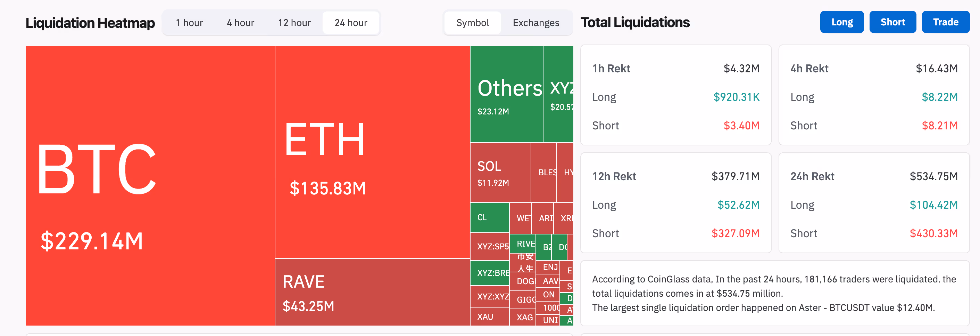Toggle heatmap view to Exchanges

tap(535, 23)
